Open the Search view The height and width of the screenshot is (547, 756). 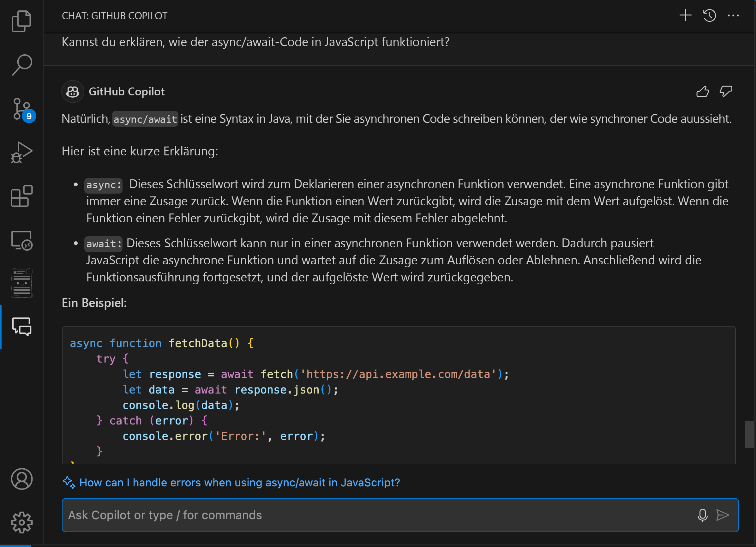coord(22,65)
